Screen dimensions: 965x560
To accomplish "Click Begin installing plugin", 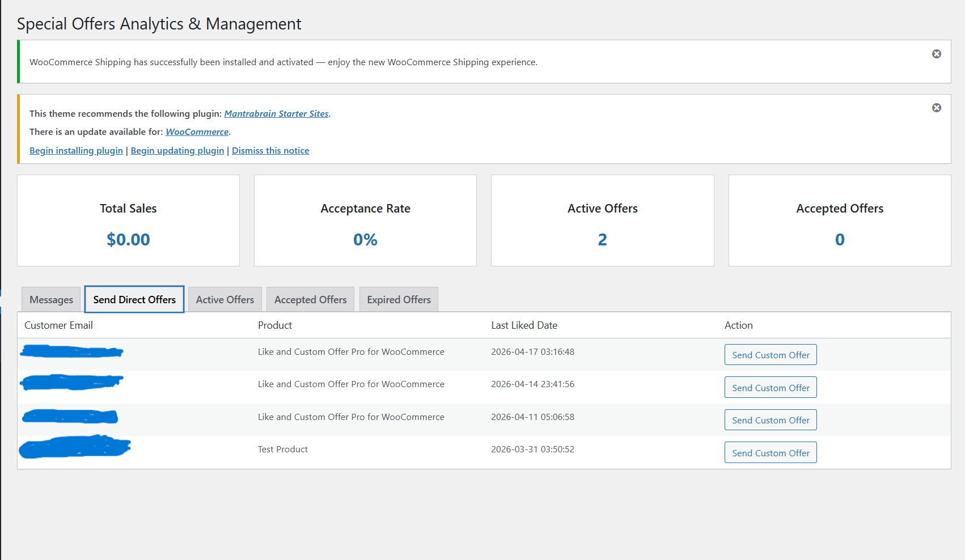I will 76,150.
